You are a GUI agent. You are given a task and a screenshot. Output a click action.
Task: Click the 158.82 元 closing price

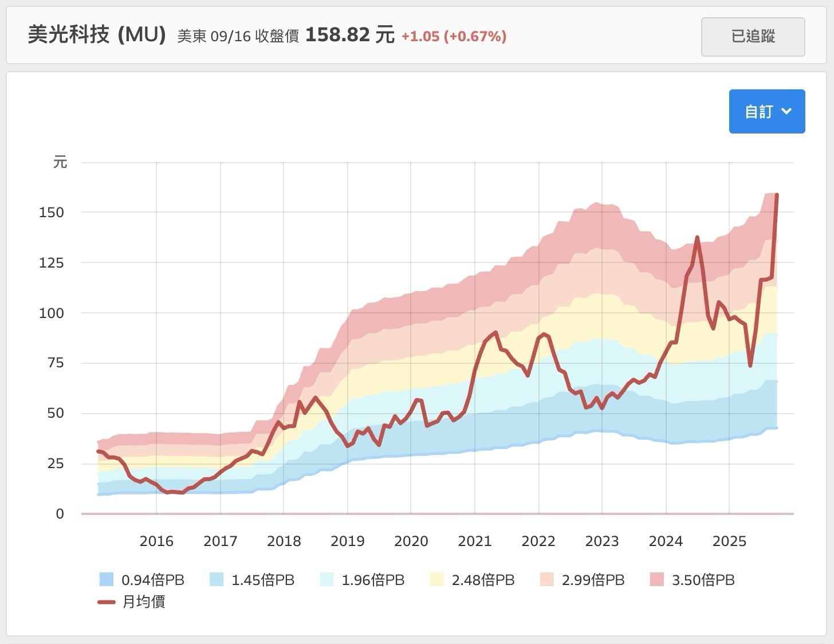[349, 36]
